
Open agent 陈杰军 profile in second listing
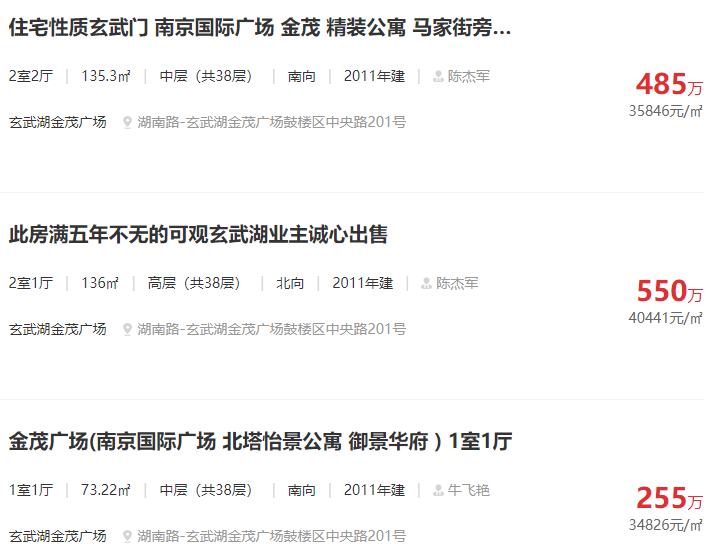click(x=457, y=283)
